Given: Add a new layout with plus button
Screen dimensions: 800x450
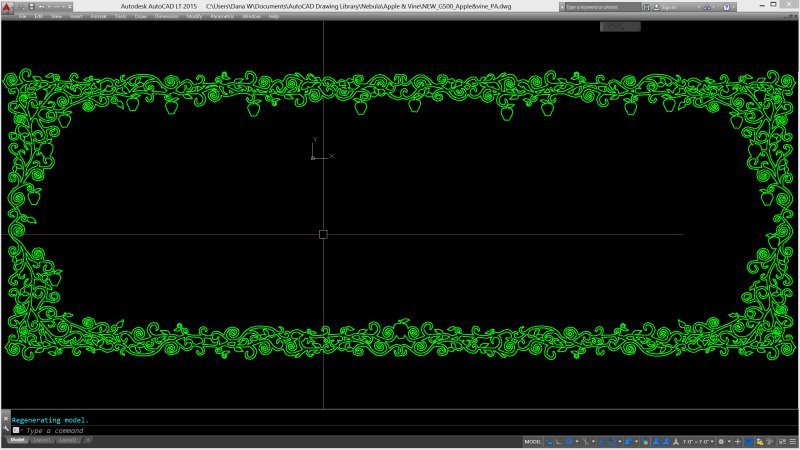Looking at the screenshot, I should (88, 440).
